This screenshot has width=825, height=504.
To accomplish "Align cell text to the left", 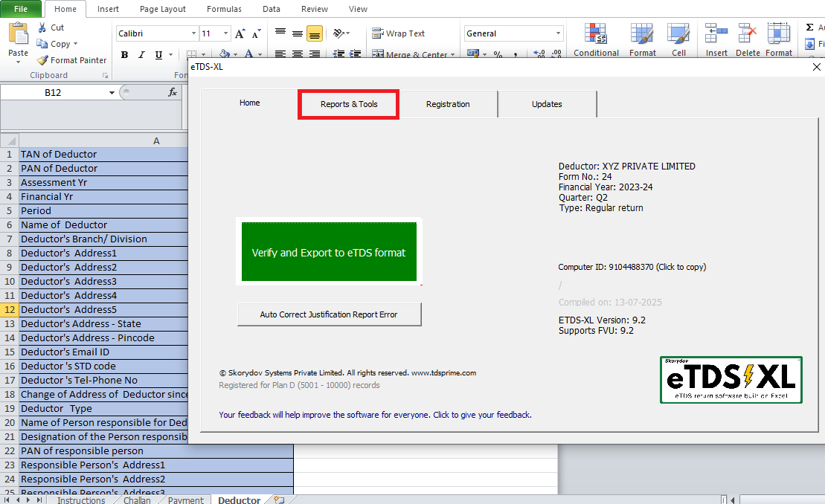I will (x=280, y=54).
